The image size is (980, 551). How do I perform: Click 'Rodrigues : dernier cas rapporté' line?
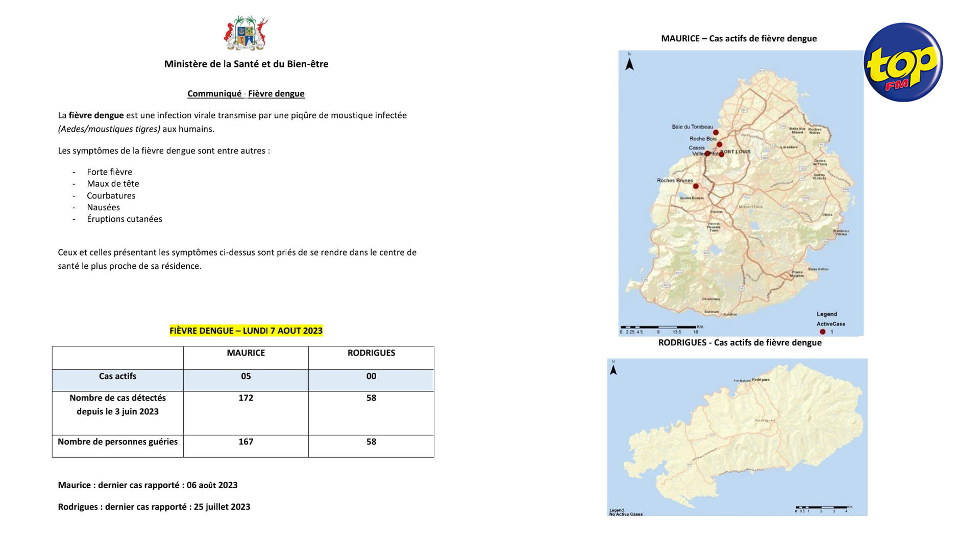pos(154,507)
